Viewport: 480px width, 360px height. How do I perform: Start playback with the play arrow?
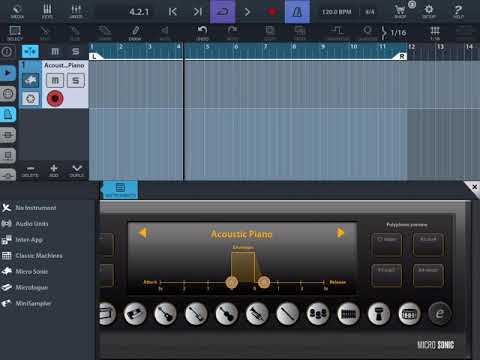247,12
